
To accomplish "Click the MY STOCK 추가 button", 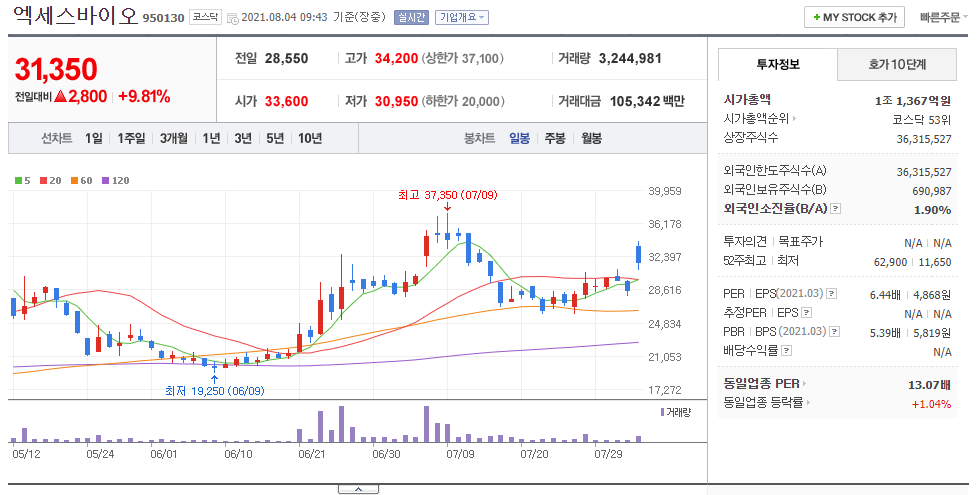I will pyautogui.click(x=854, y=17).
